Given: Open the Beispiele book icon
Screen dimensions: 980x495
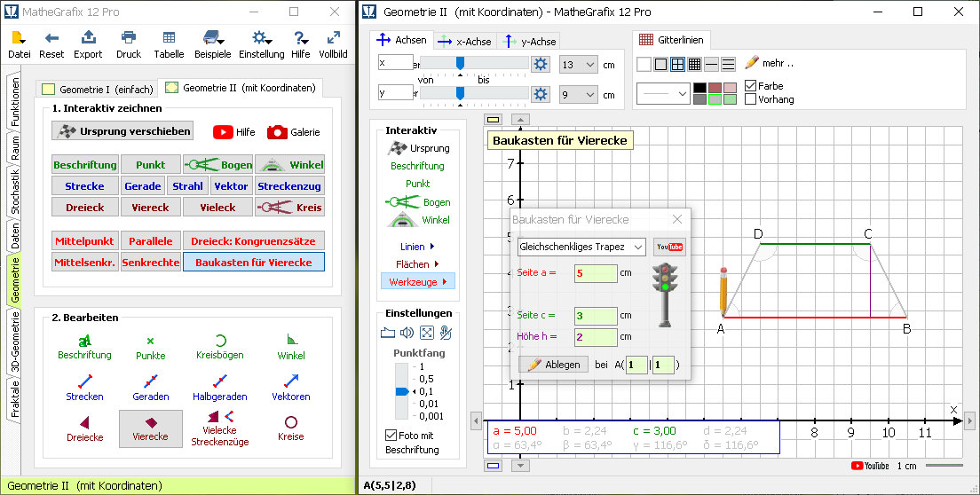Looking at the screenshot, I should 212,38.
